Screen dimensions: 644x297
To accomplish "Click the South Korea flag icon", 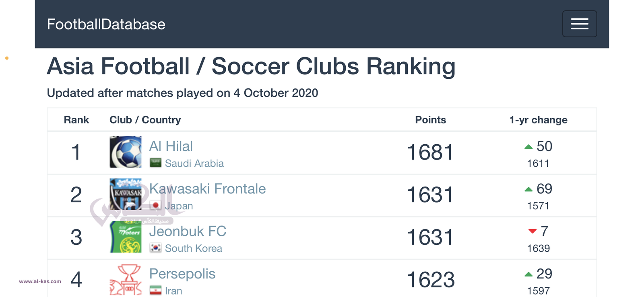I will click(x=155, y=248).
